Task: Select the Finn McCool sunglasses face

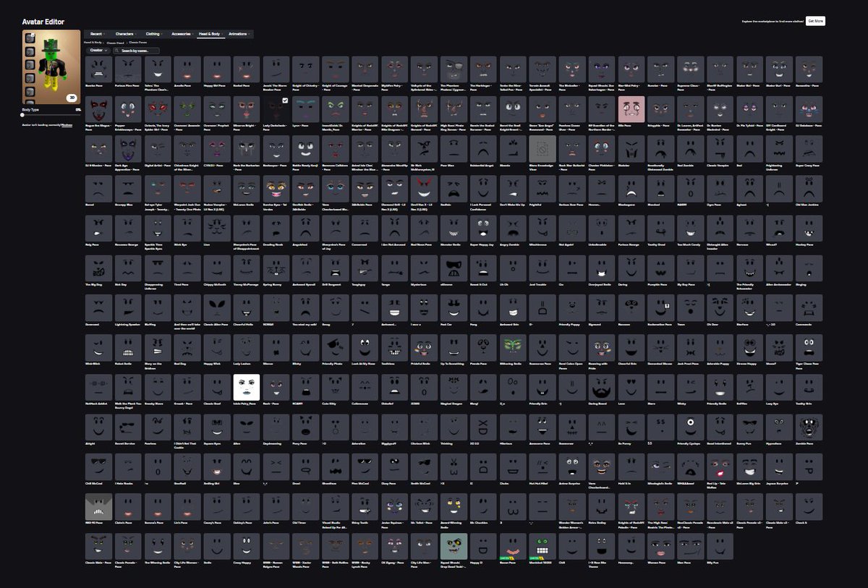Action: pos(365,466)
